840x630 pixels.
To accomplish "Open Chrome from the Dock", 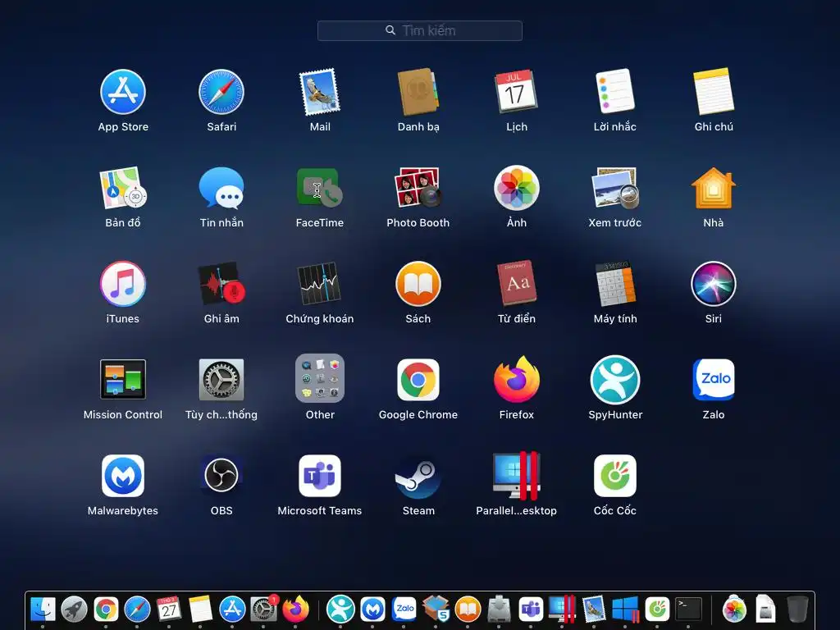I will coord(106,609).
